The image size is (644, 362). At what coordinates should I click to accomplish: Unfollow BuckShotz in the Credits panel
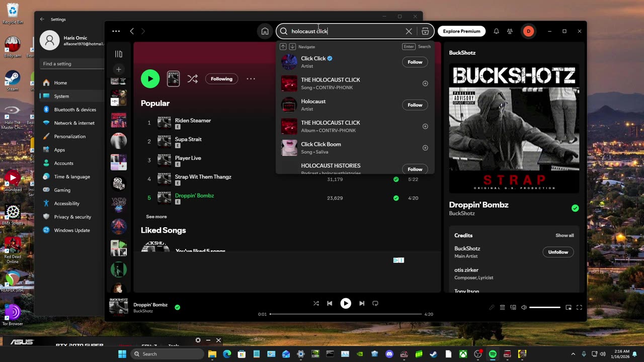click(x=558, y=252)
